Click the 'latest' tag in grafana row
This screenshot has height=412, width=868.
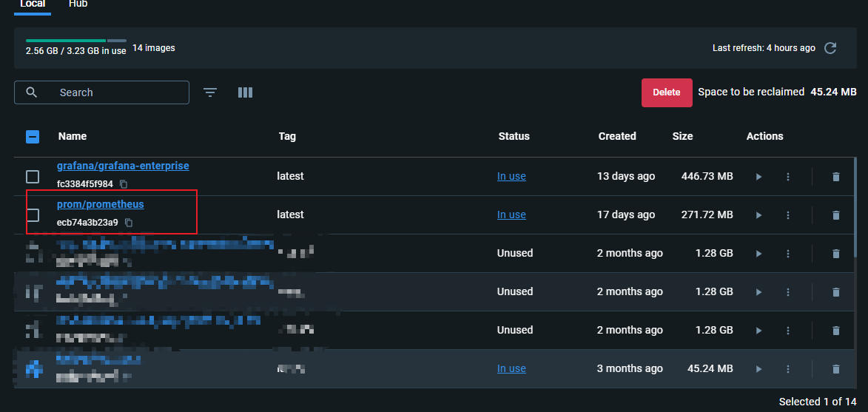[x=291, y=177]
